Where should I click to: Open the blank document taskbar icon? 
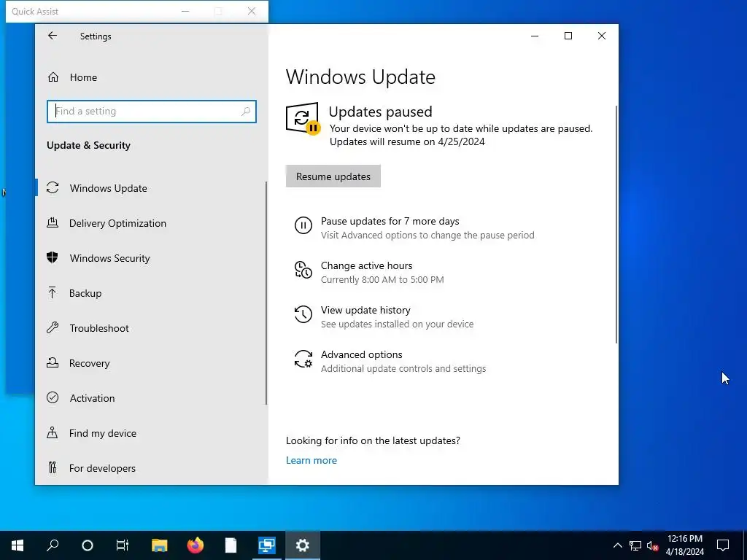[231, 545]
